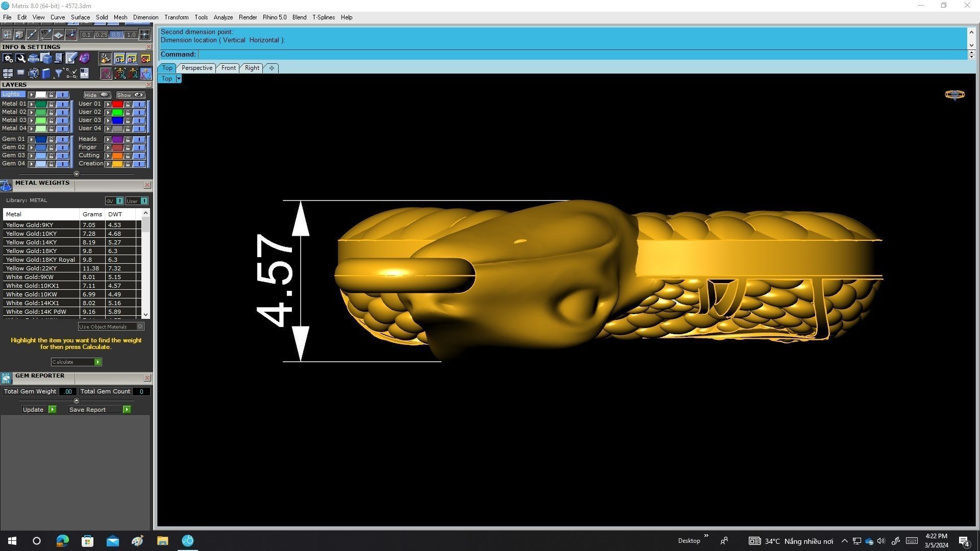This screenshot has height=551, width=980.
Task: Click the blue book library icon
Action: [x=46, y=73]
